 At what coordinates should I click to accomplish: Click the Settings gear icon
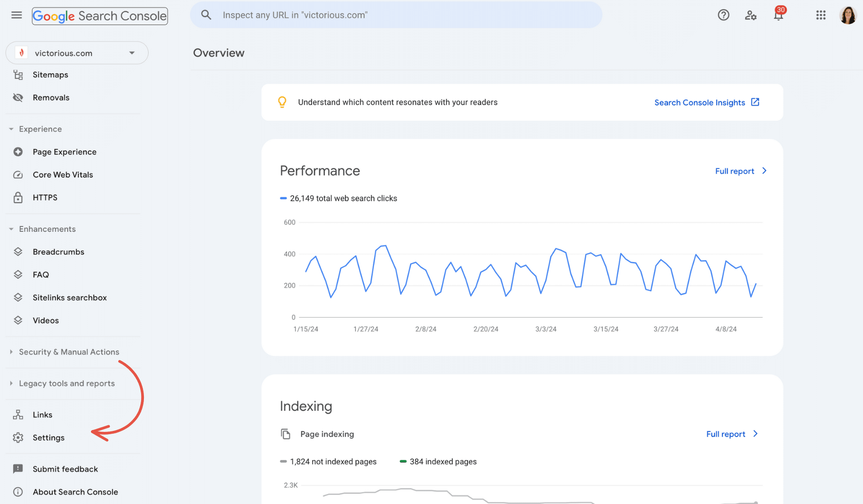click(18, 437)
